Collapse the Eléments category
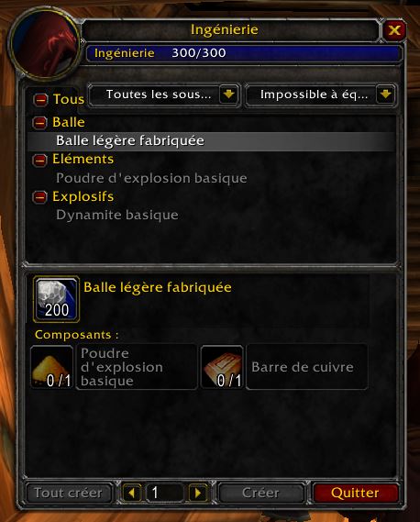This screenshot has width=420, height=522. (39, 161)
